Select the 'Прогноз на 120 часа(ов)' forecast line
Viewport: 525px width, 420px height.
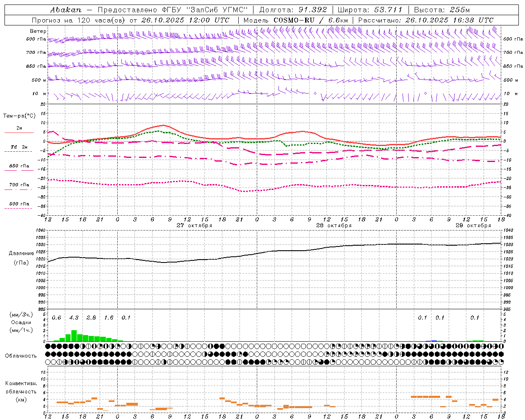pos(79,20)
